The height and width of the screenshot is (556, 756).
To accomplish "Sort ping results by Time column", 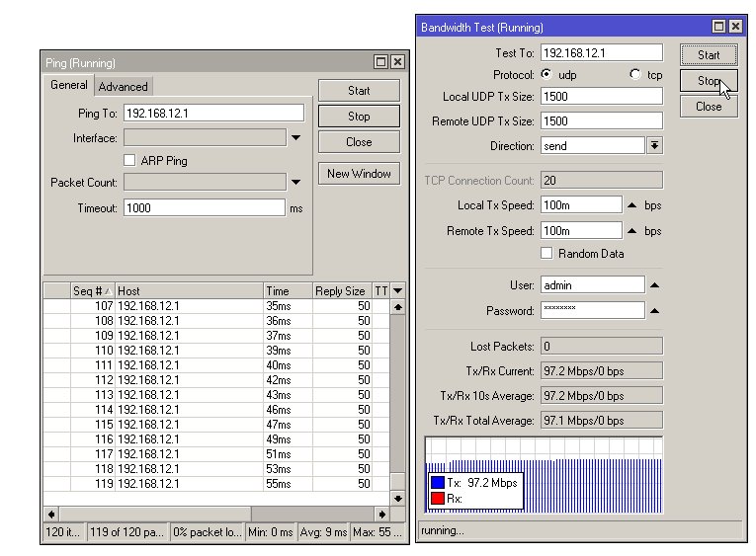I will (289, 291).
